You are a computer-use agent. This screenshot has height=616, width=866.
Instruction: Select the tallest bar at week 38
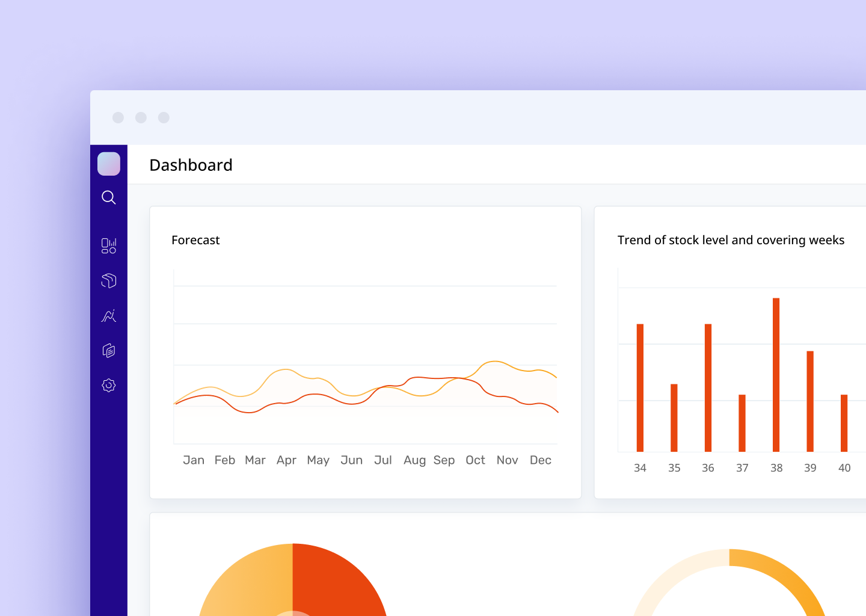776,374
